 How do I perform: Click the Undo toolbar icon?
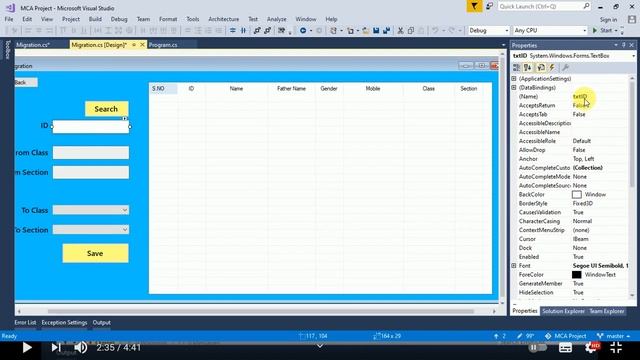[x=436, y=31]
